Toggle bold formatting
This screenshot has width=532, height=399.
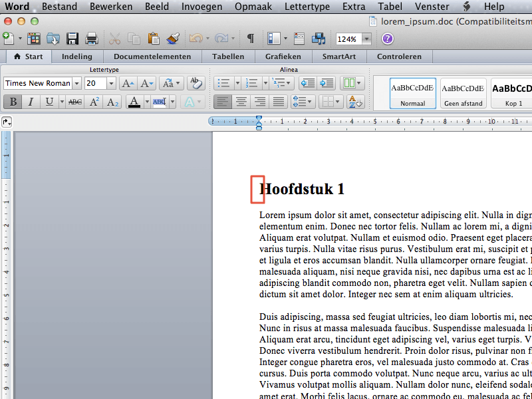13,102
